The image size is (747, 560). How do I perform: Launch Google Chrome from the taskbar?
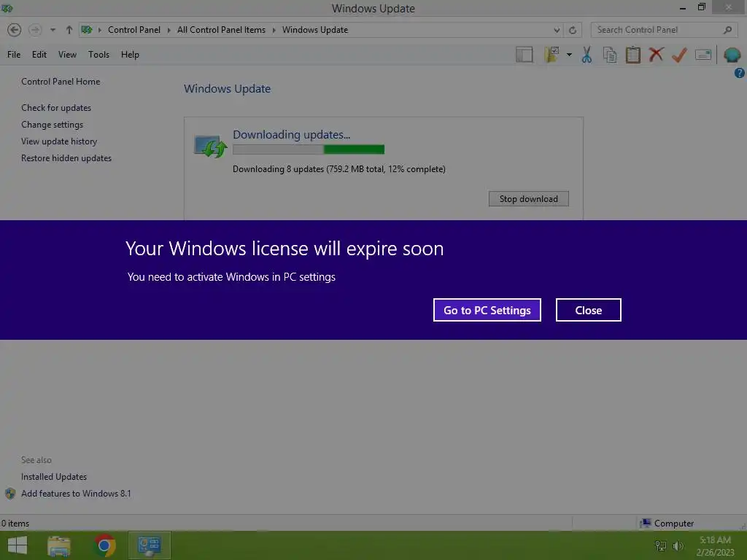(x=104, y=545)
